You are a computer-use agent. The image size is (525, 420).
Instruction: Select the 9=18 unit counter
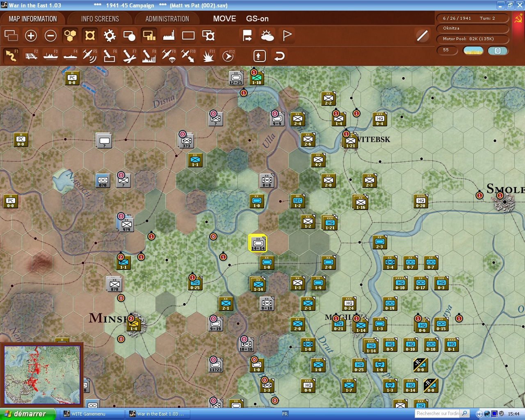click(x=267, y=304)
